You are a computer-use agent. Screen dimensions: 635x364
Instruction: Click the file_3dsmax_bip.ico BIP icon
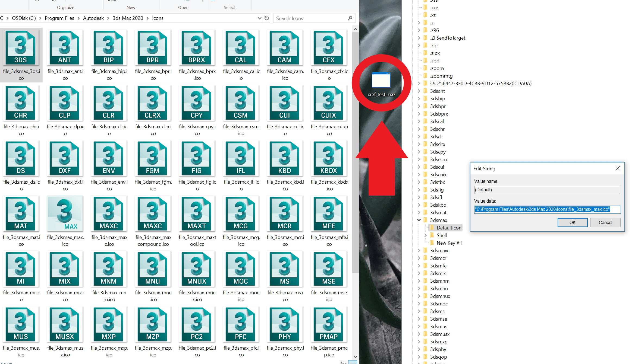point(109,48)
